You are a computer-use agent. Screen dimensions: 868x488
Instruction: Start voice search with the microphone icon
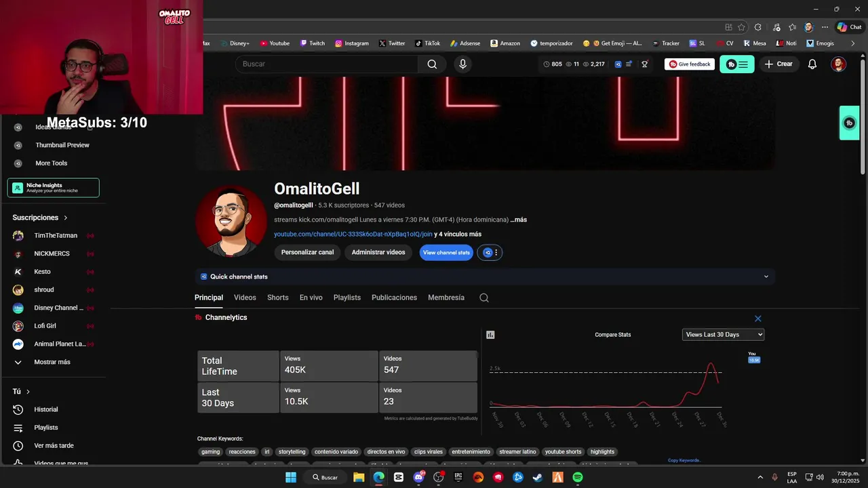click(x=462, y=64)
